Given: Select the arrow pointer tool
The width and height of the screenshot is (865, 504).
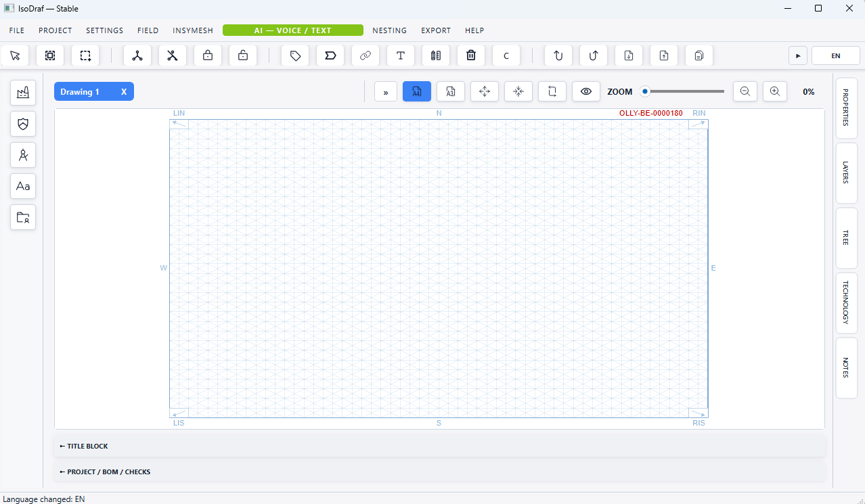Looking at the screenshot, I should pos(15,55).
